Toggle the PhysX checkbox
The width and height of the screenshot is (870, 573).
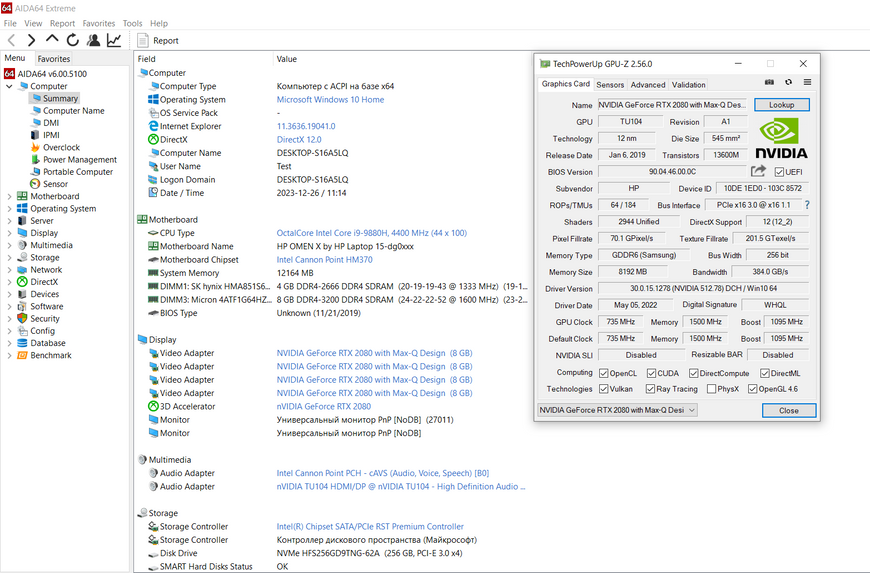[x=711, y=389]
